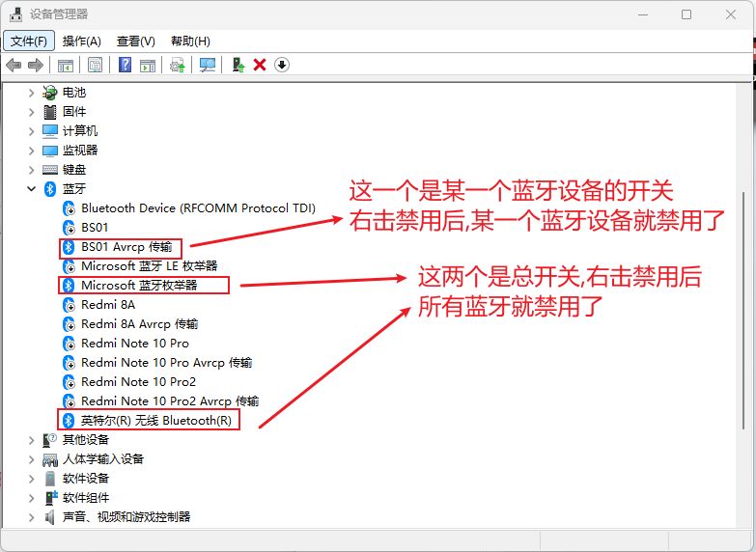Open the 文件(F) menu
The width and height of the screenshot is (756, 552).
pos(29,41)
